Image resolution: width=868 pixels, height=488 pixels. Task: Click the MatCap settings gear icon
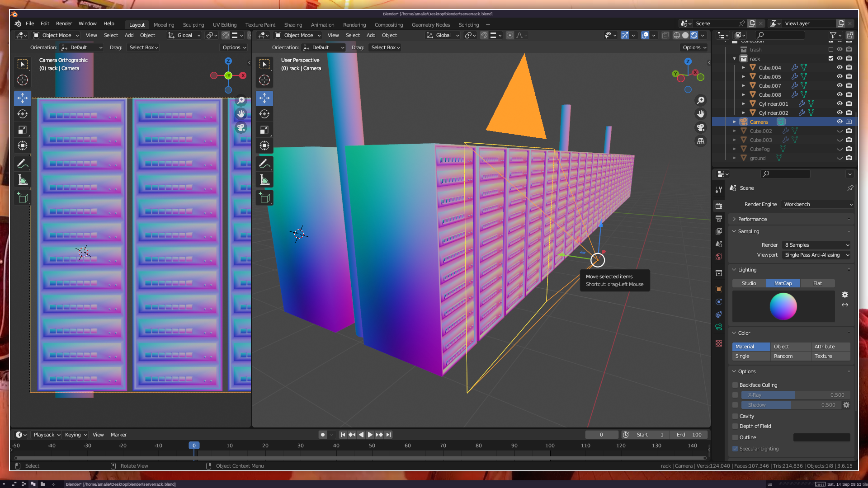point(844,295)
